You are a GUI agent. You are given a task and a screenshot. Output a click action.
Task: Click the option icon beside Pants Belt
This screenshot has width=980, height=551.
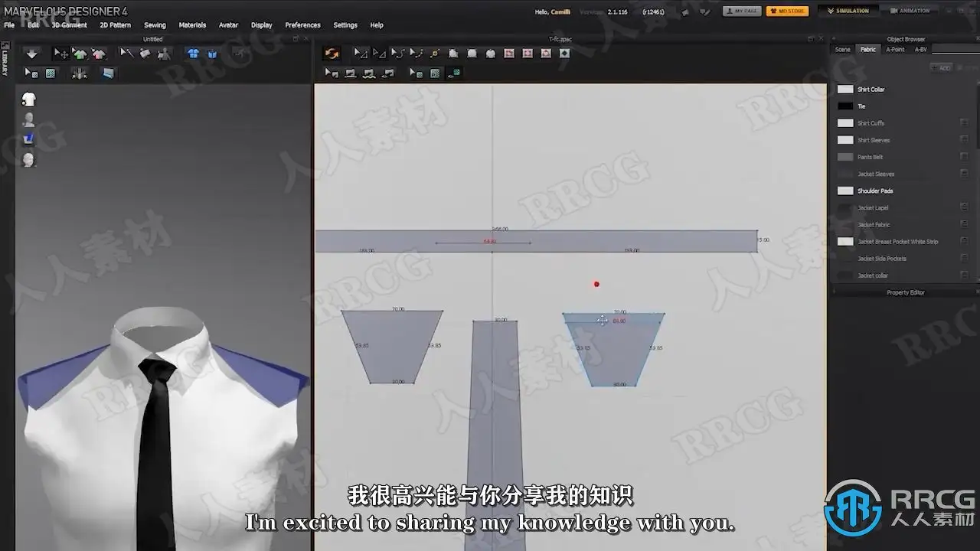(x=964, y=157)
